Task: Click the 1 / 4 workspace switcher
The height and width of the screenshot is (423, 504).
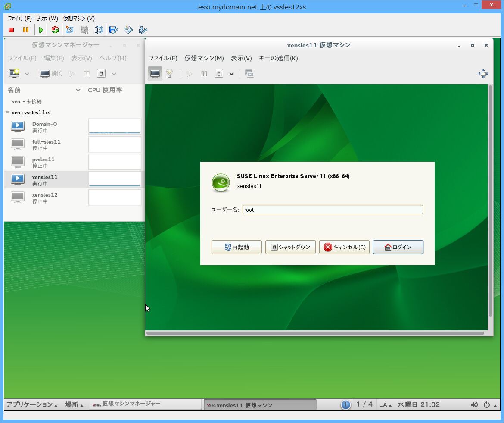Action: click(364, 404)
